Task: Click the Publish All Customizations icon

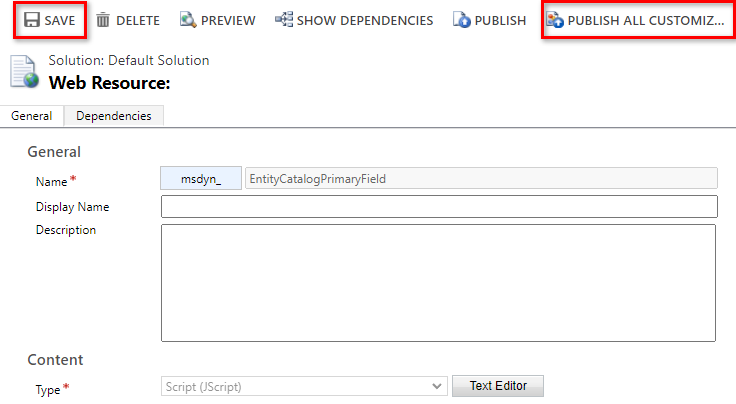Action: pyautogui.click(x=555, y=20)
